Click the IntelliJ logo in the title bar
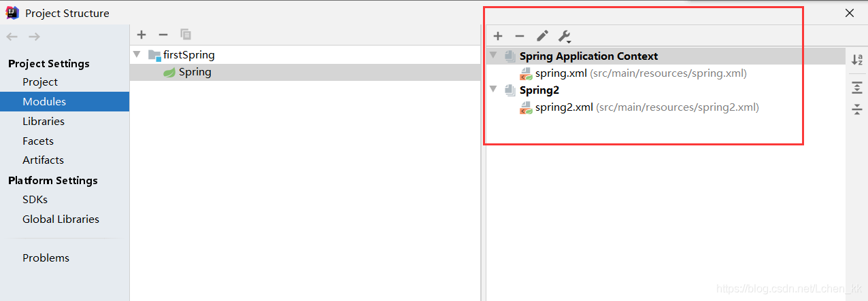 coord(12,12)
